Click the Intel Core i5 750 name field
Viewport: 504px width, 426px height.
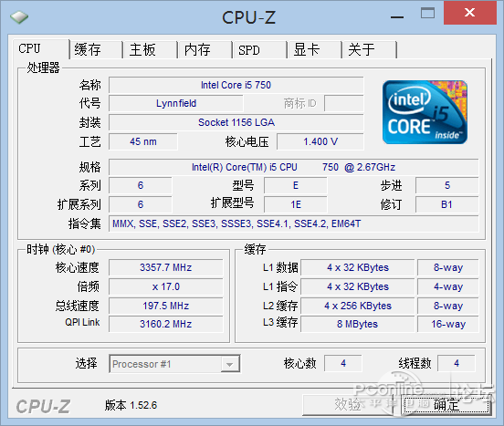click(236, 85)
